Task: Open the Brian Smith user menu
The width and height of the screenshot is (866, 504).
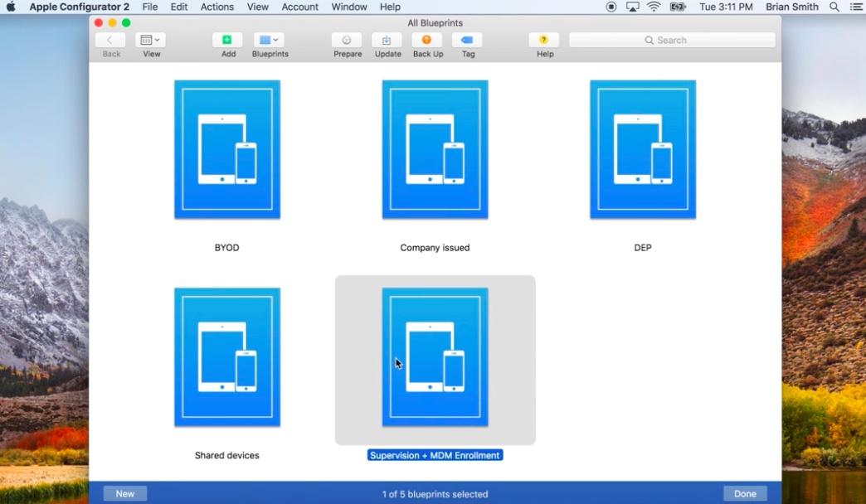Action: 792,7
